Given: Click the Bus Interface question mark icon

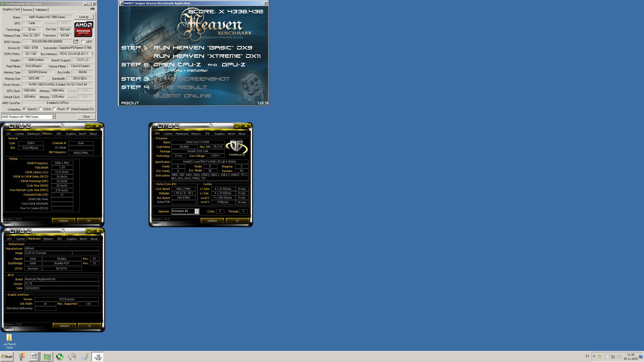Looking at the screenshot, I should [92, 54].
